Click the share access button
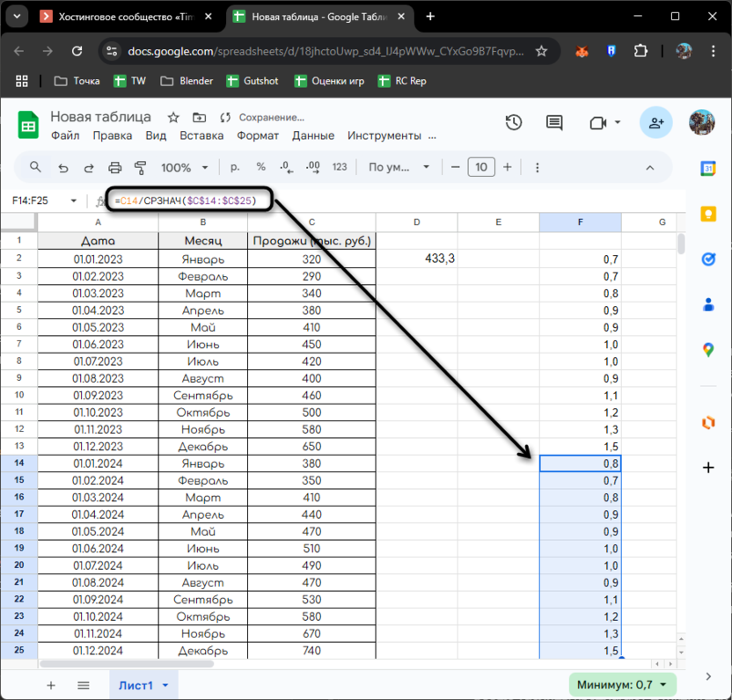Image resolution: width=732 pixels, height=700 pixels. [656, 123]
